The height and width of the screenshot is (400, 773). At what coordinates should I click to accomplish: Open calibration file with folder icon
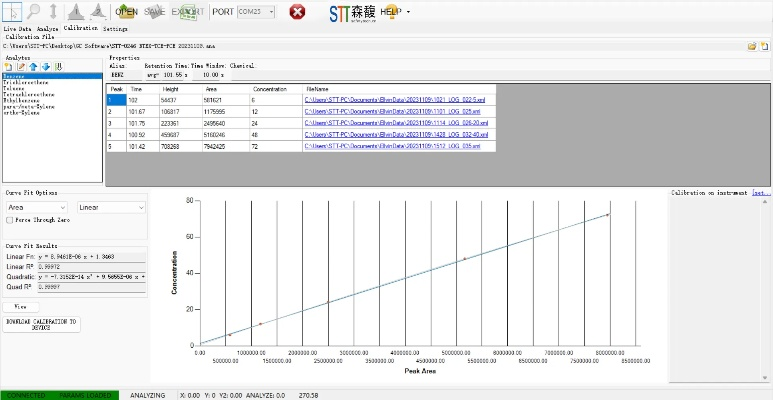pos(751,46)
